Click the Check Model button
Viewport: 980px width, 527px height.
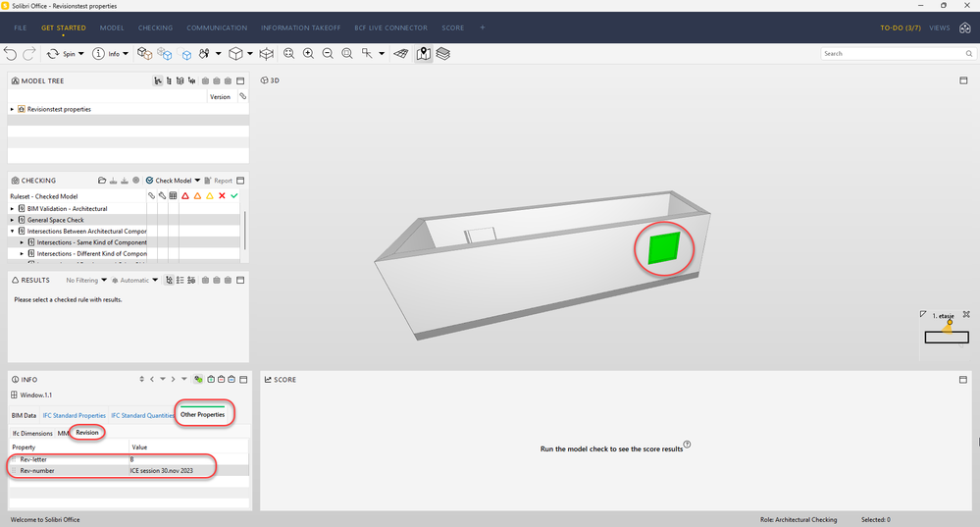(x=169, y=180)
